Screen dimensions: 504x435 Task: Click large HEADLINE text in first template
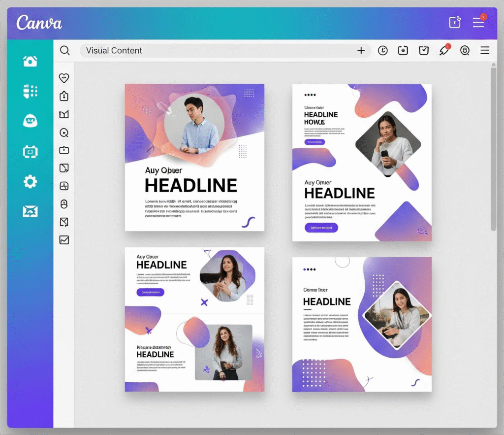[191, 186]
